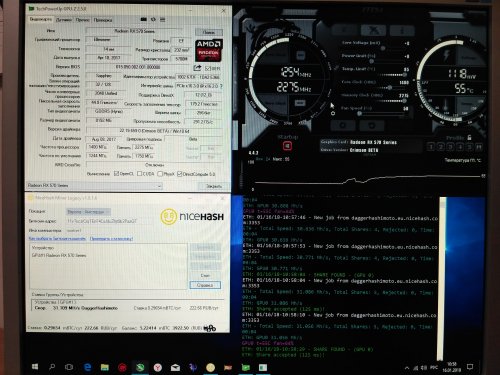Select Afterburner profile slot 2
The width and height of the screenshot is (500, 375).
pyautogui.click(x=440, y=147)
